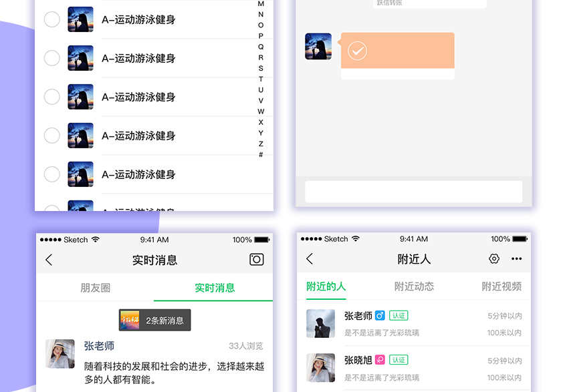Jump to letter V in alphabet index

[261, 101]
